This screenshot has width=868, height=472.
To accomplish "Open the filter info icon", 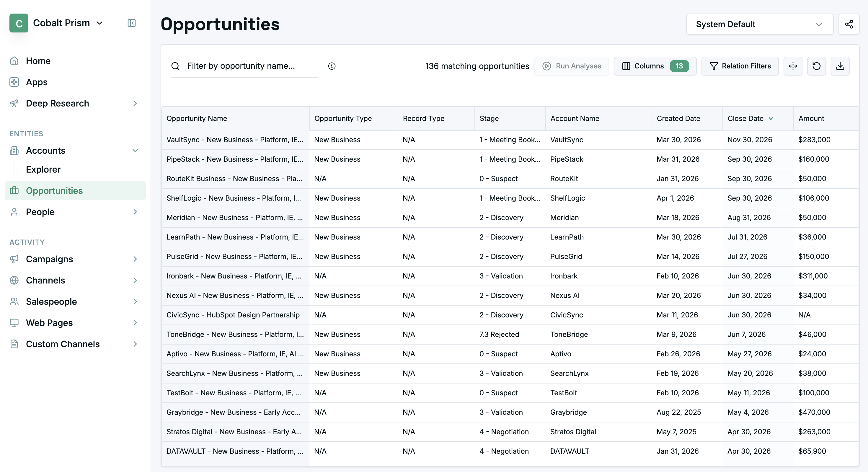I will point(332,66).
